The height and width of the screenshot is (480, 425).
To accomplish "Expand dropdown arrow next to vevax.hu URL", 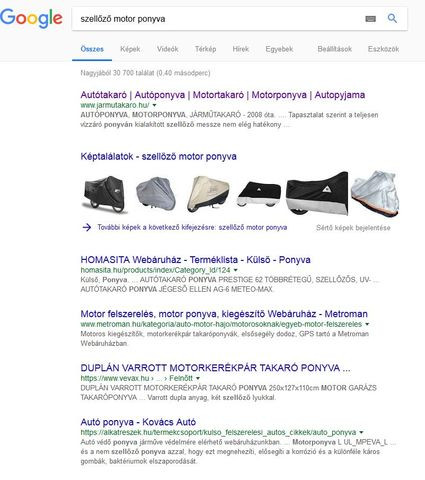I will (x=198, y=378).
